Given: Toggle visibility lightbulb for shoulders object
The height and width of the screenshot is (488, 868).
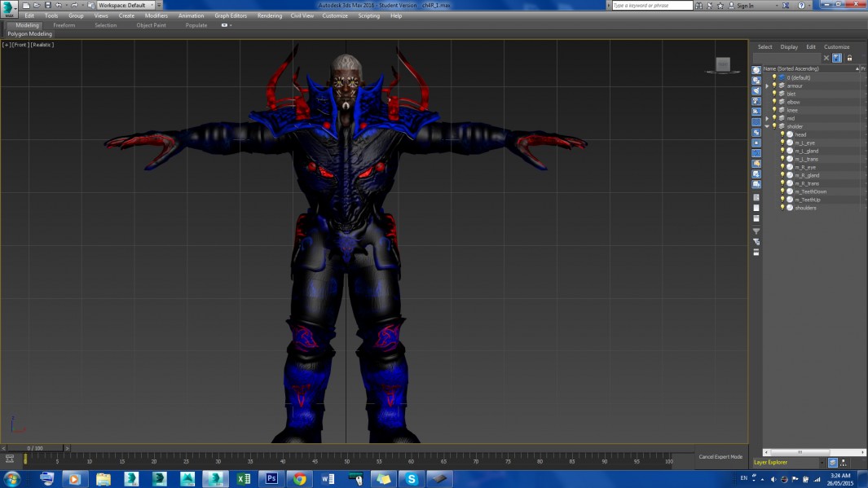Looking at the screenshot, I should [x=782, y=208].
